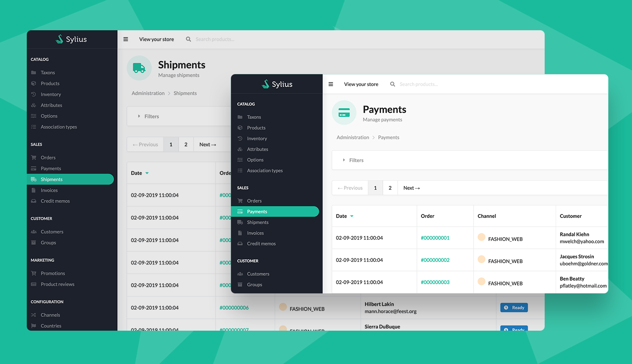Open order #000000002 link in Payments table
632x364 pixels.
pos(435,260)
